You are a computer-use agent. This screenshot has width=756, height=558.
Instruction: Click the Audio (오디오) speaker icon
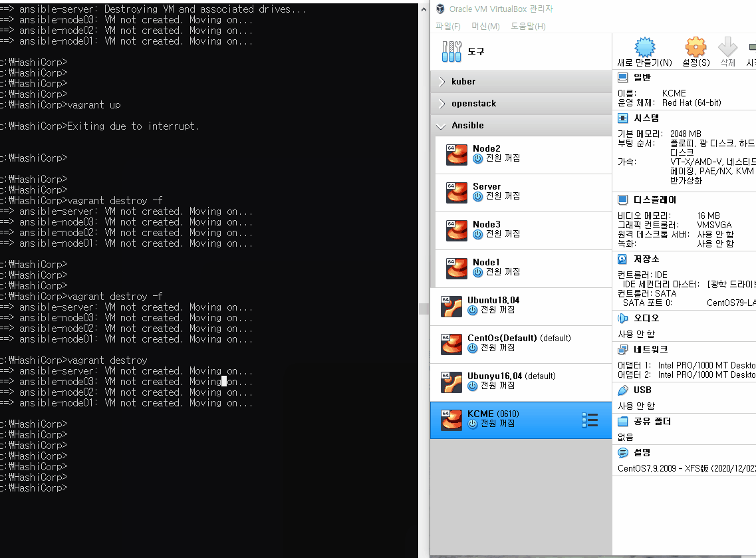pos(623,319)
